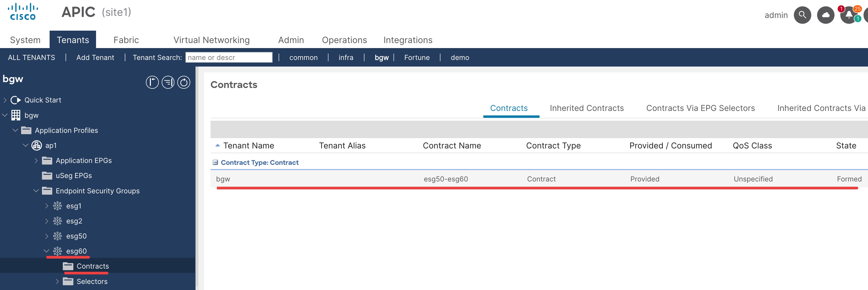This screenshot has height=290, width=868.
Task: Switch to Inherited Contracts tab
Action: [x=587, y=108]
